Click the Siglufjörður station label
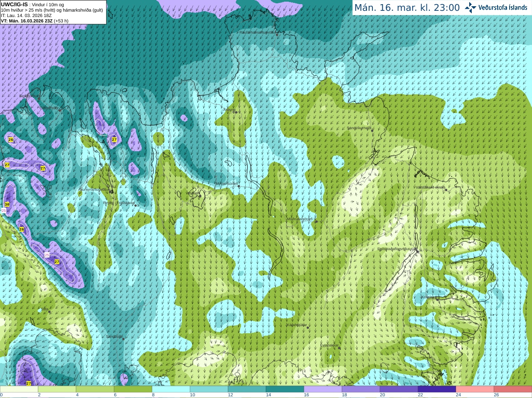 29,96
